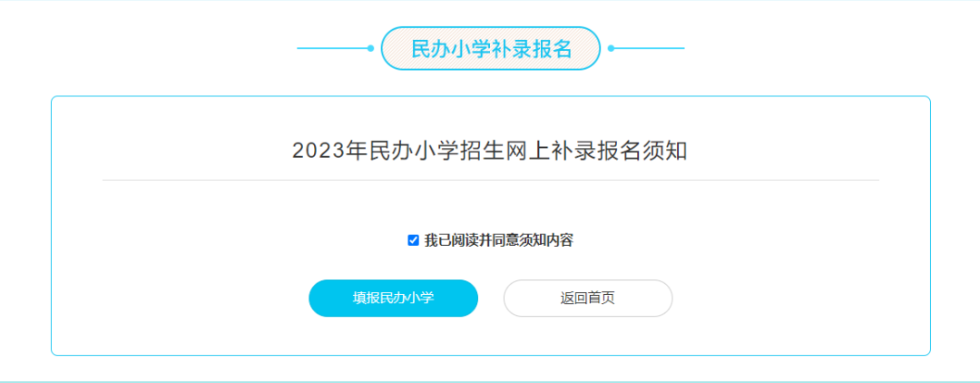Go back via the 返回首页 button
Viewport: 980px width, 383px height.
click(587, 298)
